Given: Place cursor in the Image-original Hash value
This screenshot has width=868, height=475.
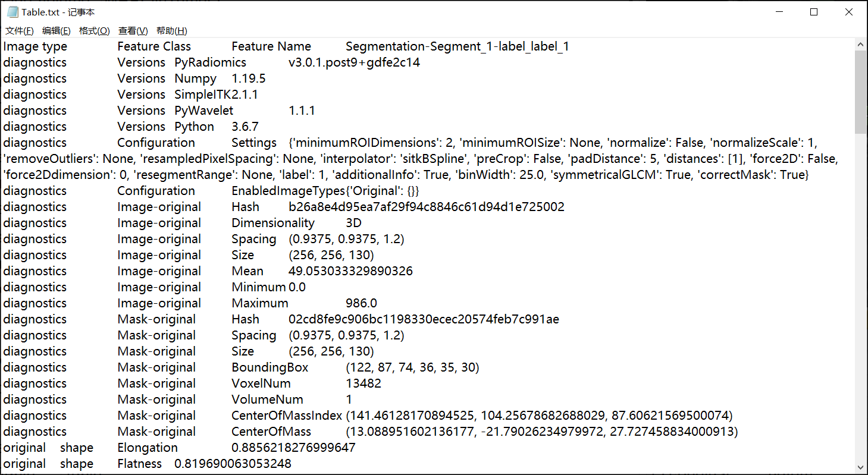Looking at the screenshot, I should [x=426, y=207].
